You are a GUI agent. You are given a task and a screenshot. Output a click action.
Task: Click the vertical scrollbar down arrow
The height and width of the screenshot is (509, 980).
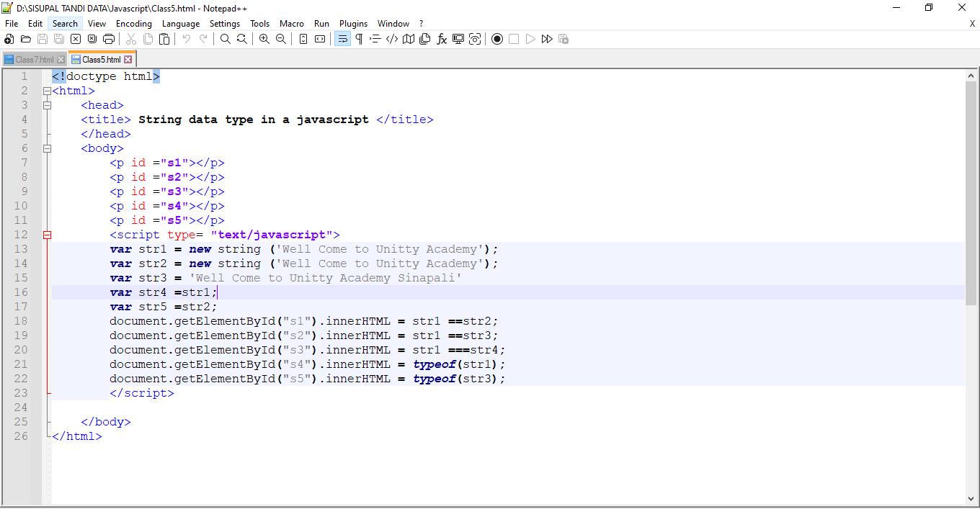tap(971, 499)
